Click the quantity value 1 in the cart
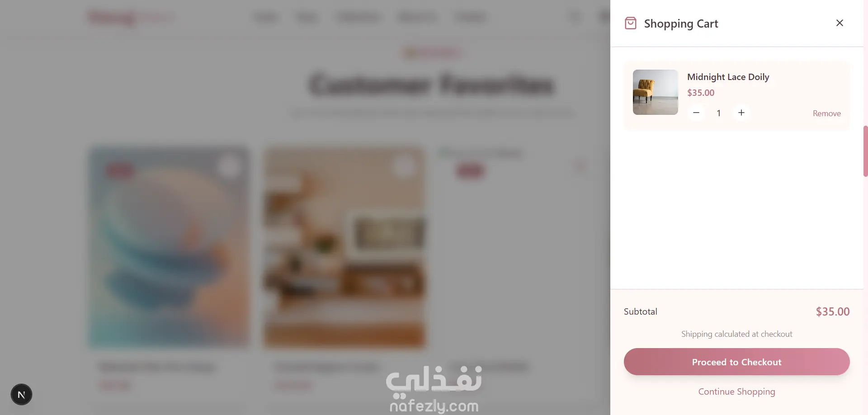This screenshot has width=868, height=415. coord(719,113)
